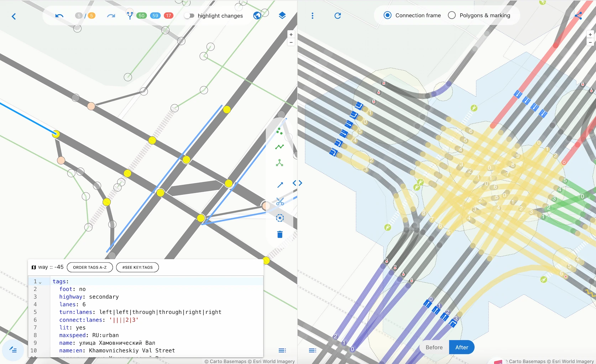Select the diagonal arrow direction tool
The image size is (596, 364).
pyautogui.click(x=280, y=185)
